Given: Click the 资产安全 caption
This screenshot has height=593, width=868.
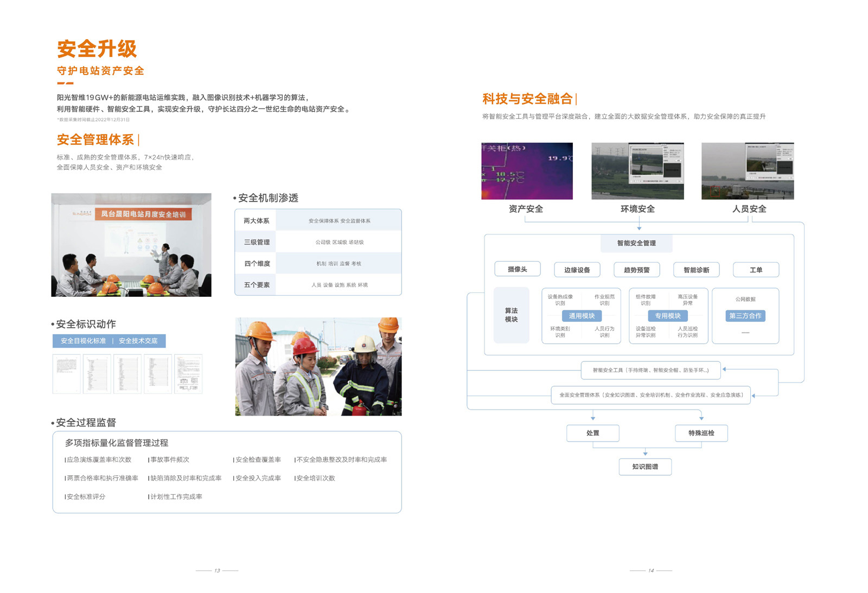Looking at the screenshot, I should tap(526, 209).
